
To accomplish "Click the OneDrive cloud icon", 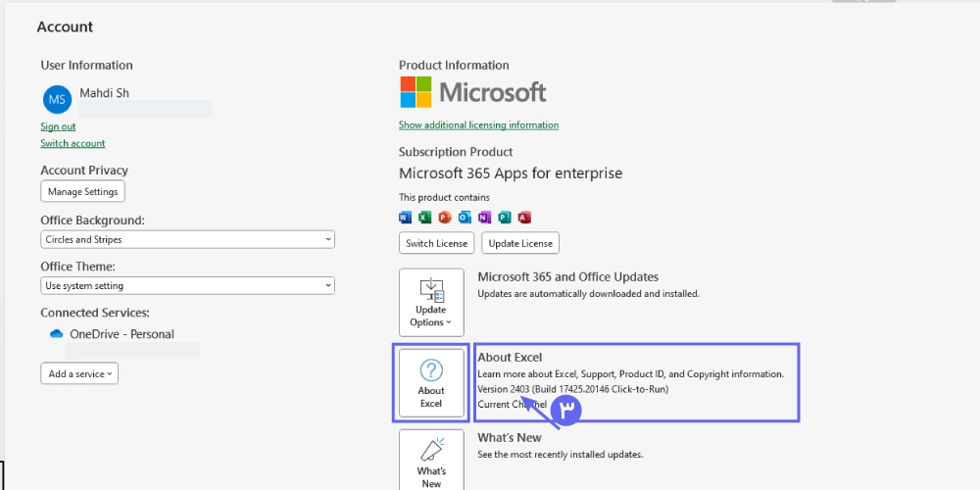I will click(57, 334).
